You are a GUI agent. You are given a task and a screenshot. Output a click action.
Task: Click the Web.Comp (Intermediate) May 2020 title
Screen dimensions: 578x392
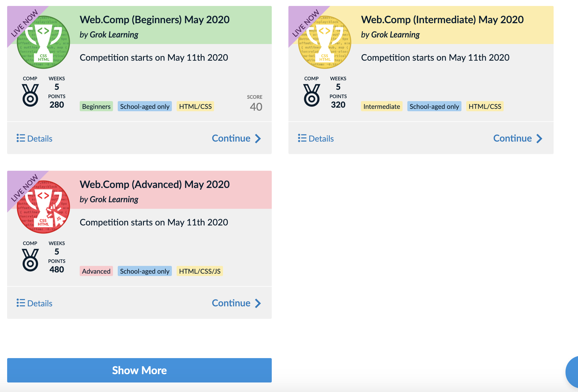[442, 20]
